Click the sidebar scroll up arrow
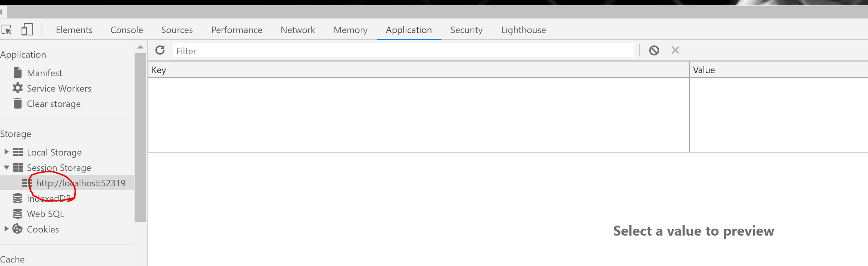 140,47
